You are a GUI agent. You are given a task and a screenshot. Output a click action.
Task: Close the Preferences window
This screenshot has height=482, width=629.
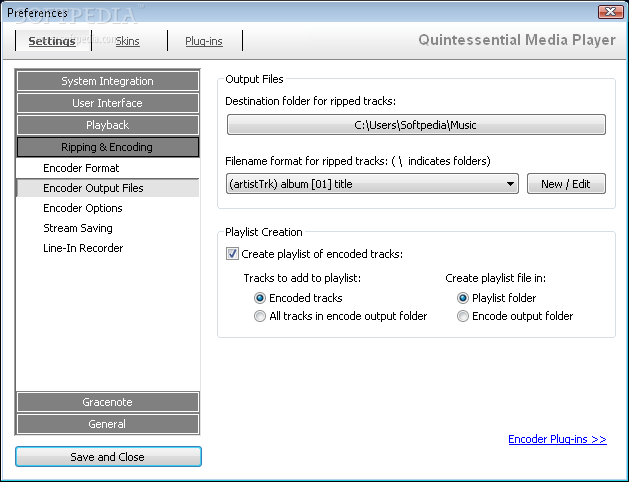pyautogui.click(x=610, y=12)
